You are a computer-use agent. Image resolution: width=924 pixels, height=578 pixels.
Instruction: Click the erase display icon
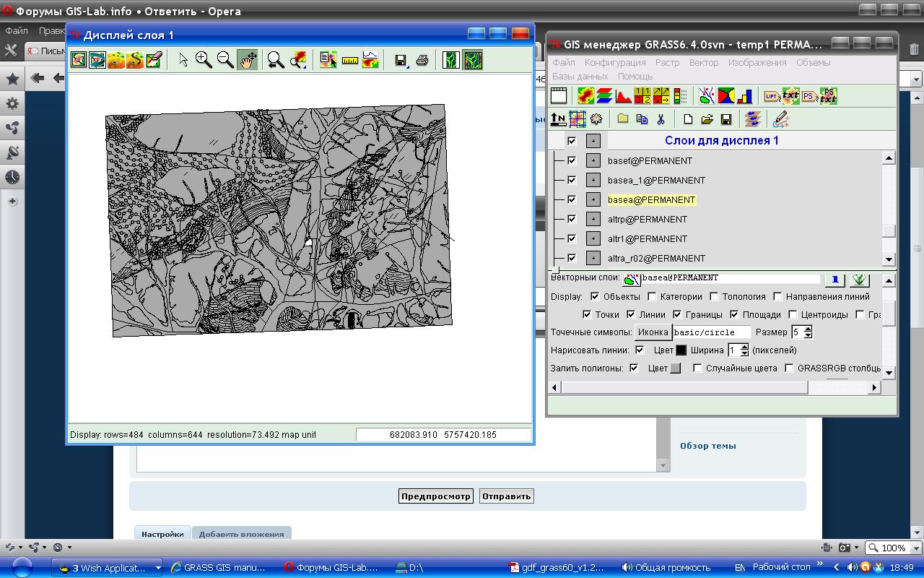coord(154,60)
